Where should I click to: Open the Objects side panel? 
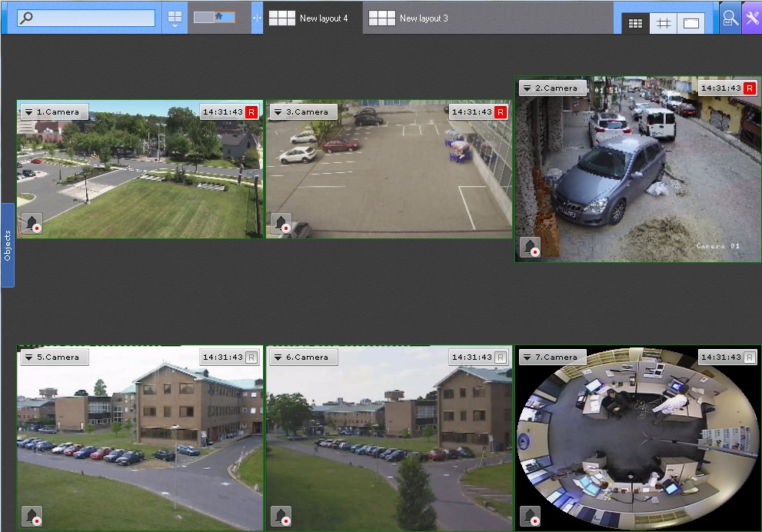(x=8, y=245)
